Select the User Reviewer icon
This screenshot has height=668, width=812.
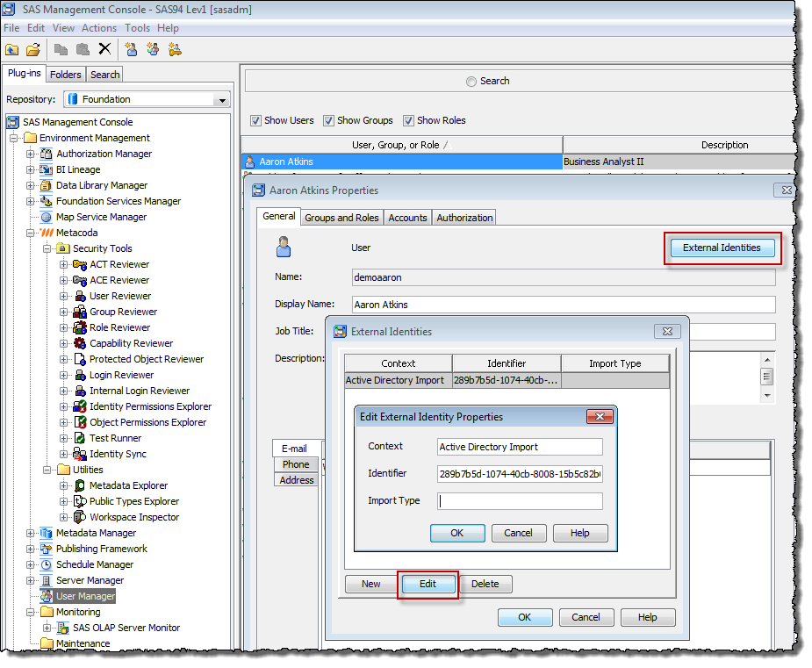pyautogui.click(x=80, y=296)
